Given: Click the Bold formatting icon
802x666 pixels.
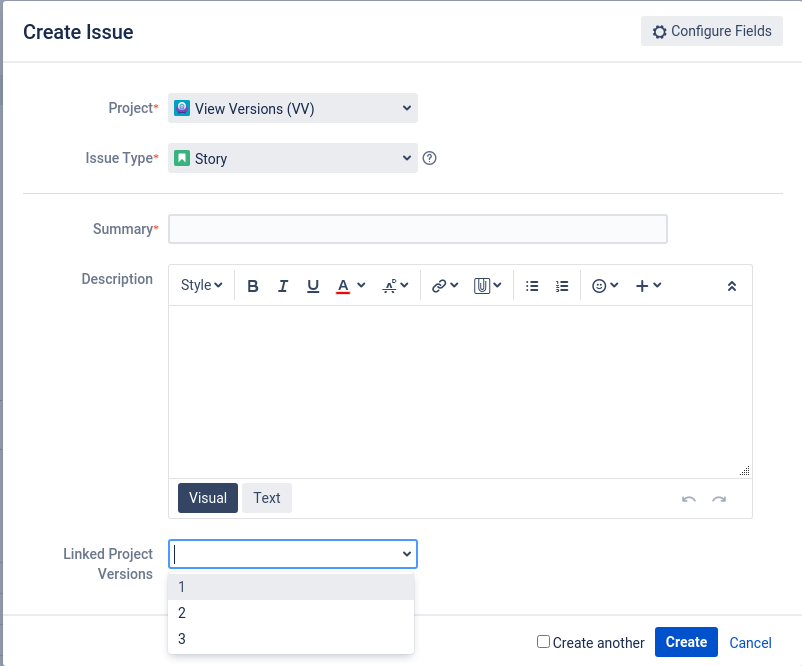Looking at the screenshot, I should pyautogui.click(x=253, y=286).
